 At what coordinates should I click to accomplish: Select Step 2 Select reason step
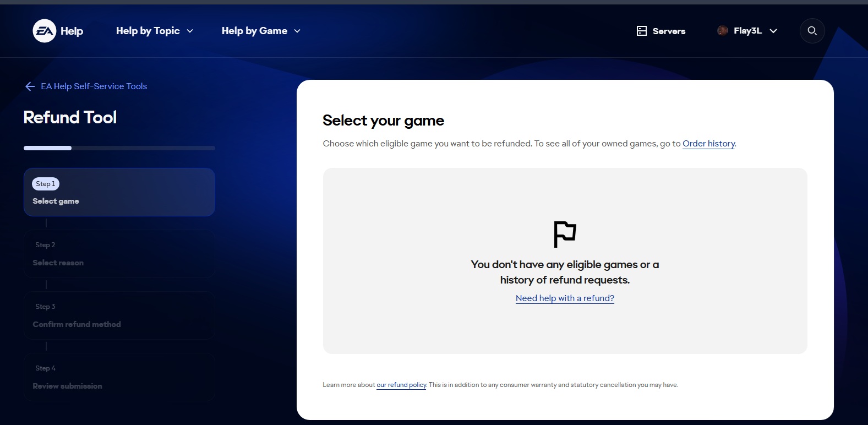119,254
